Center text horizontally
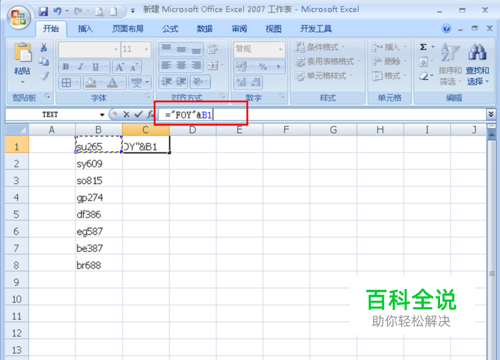The image size is (500, 360). click(181, 65)
